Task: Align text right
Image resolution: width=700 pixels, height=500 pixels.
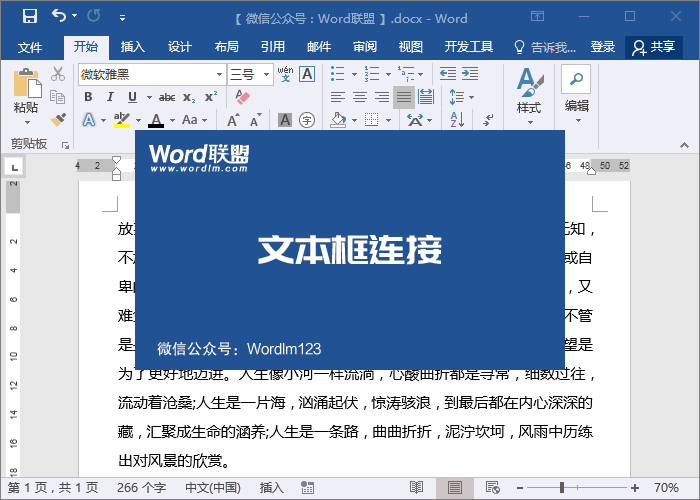Action: [x=382, y=97]
